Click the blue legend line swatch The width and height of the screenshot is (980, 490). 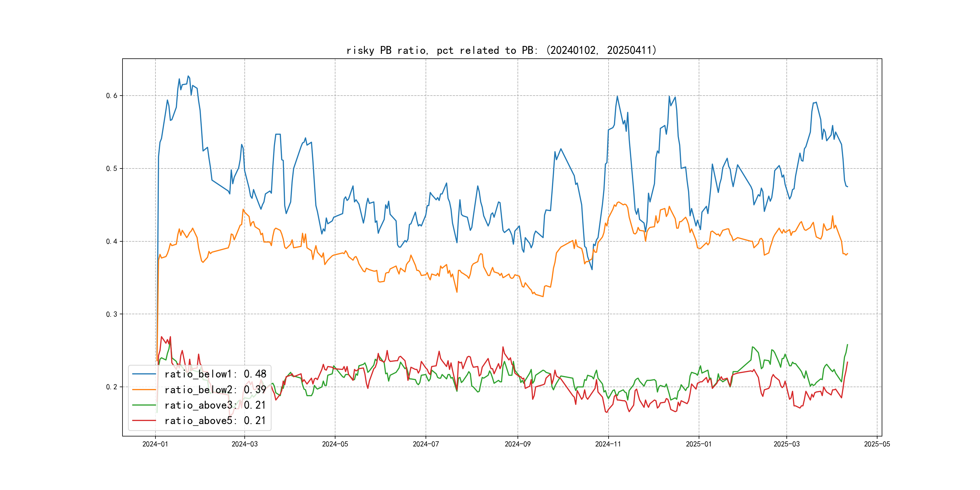point(144,374)
